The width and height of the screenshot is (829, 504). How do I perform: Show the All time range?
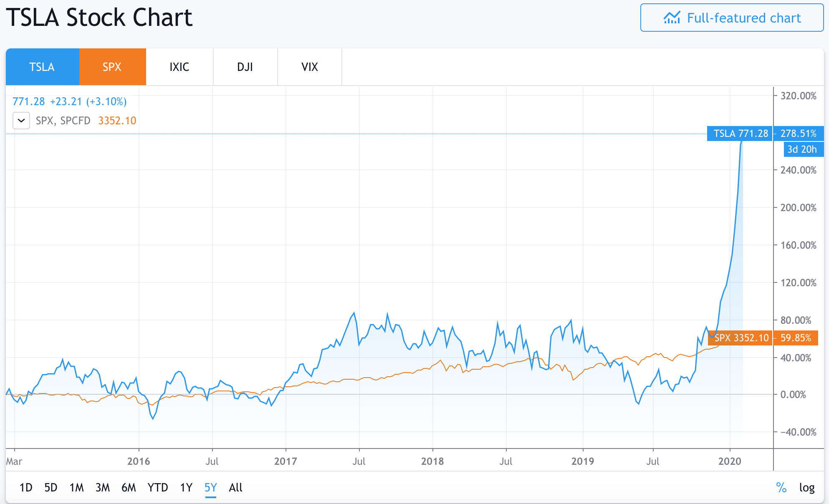(x=236, y=487)
